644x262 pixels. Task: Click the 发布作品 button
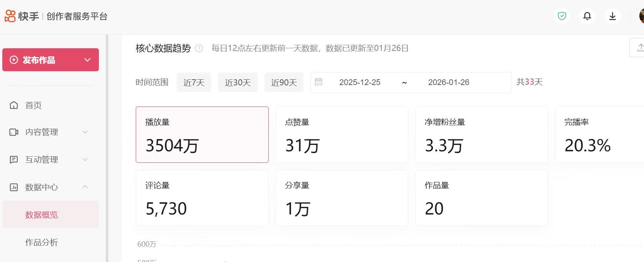pos(51,60)
